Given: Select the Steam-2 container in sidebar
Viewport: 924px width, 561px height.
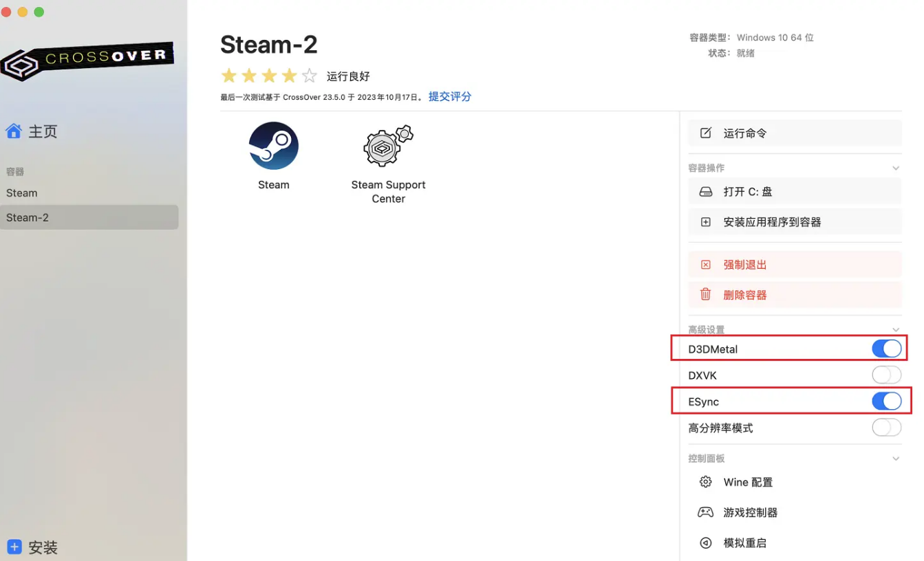Looking at the screenshot, I should (x=89, y=217).
